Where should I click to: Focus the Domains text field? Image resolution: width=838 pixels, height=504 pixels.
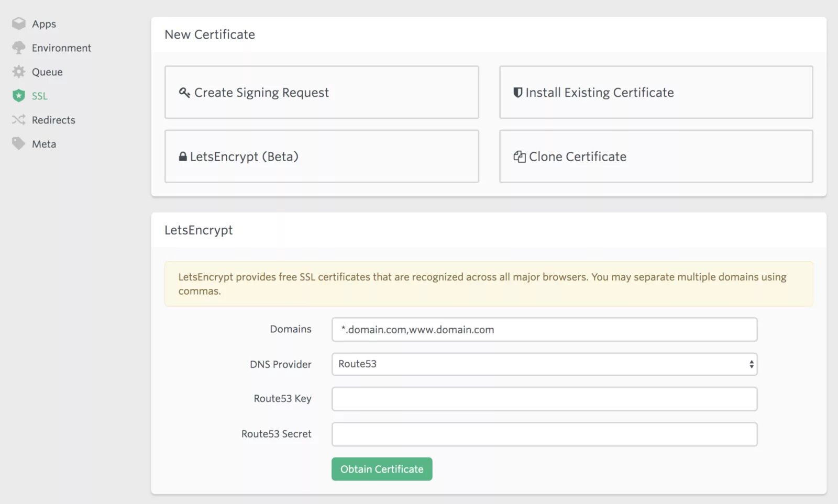pyautogui.click(x=544, y=330)
